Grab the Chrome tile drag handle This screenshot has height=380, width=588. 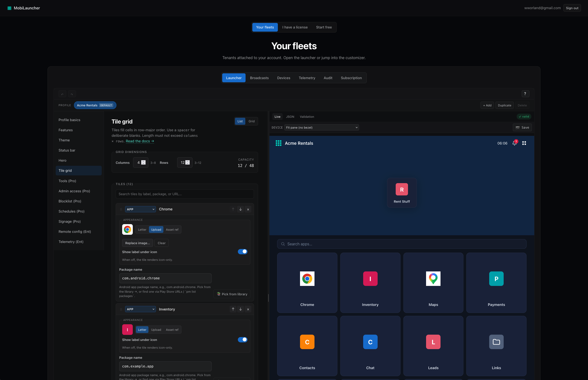[x=121, y=209]
